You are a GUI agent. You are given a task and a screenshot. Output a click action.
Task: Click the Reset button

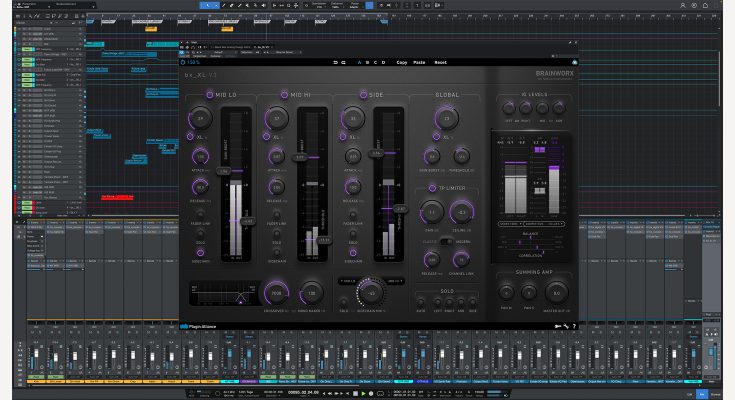point(441,62)
